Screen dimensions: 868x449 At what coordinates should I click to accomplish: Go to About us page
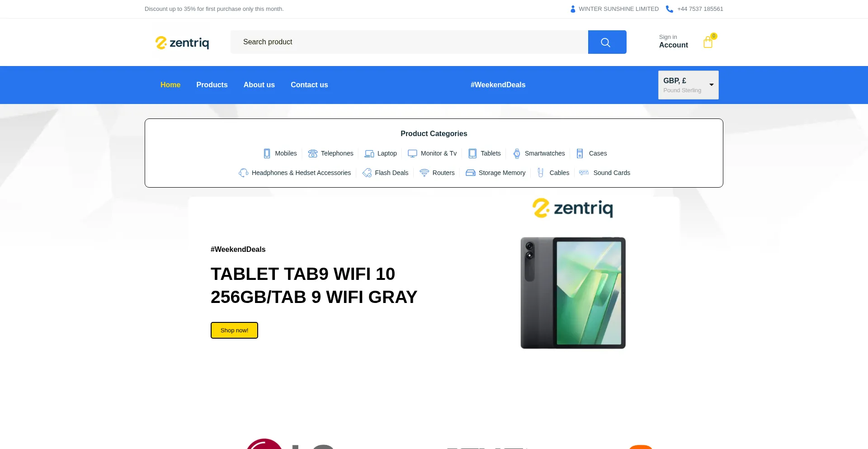[259, 85]
